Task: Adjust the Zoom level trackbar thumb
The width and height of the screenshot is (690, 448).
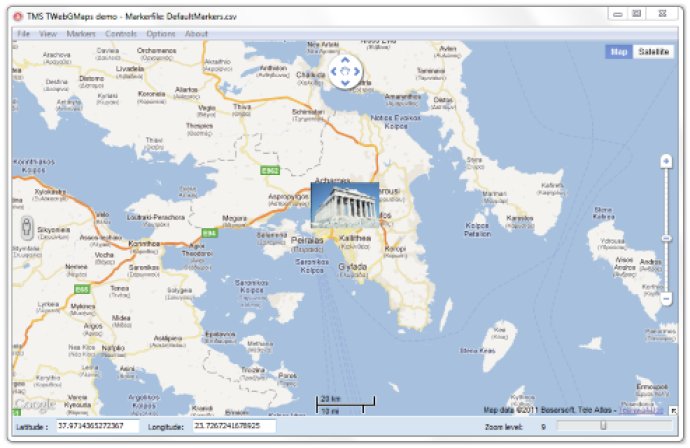Action: click(603, 425)
